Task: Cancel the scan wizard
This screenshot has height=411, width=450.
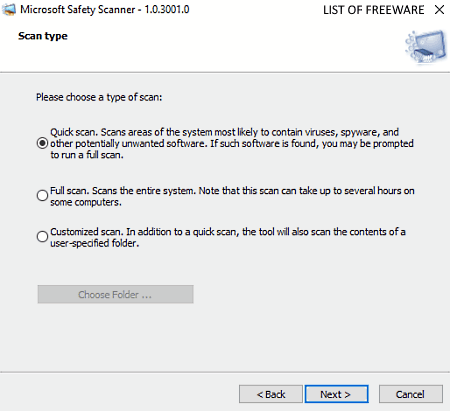Action: (x=411, y=394)
